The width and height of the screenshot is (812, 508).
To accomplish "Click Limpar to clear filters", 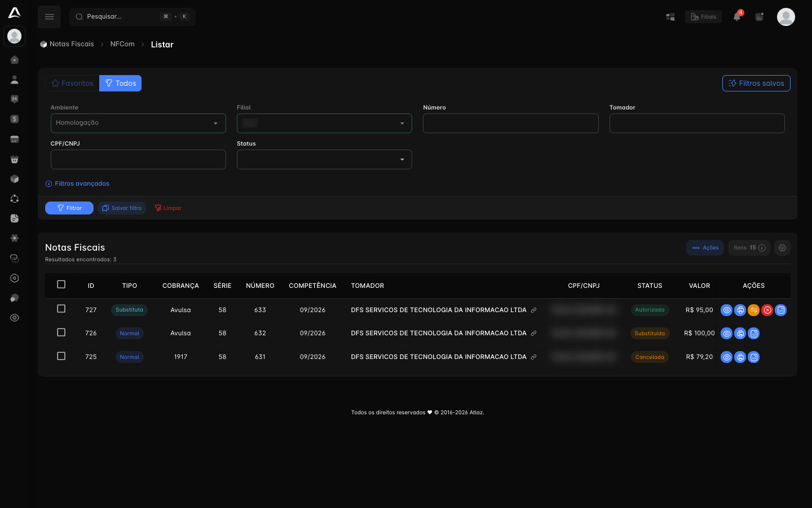I will 168,208.
